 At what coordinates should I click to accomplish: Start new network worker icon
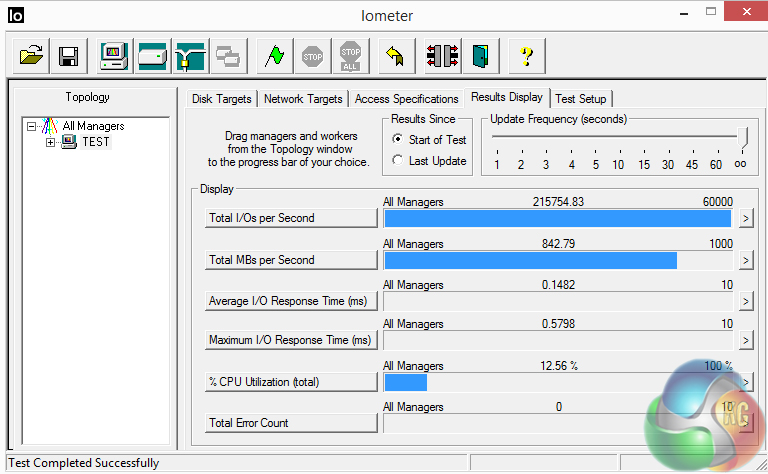190,56
